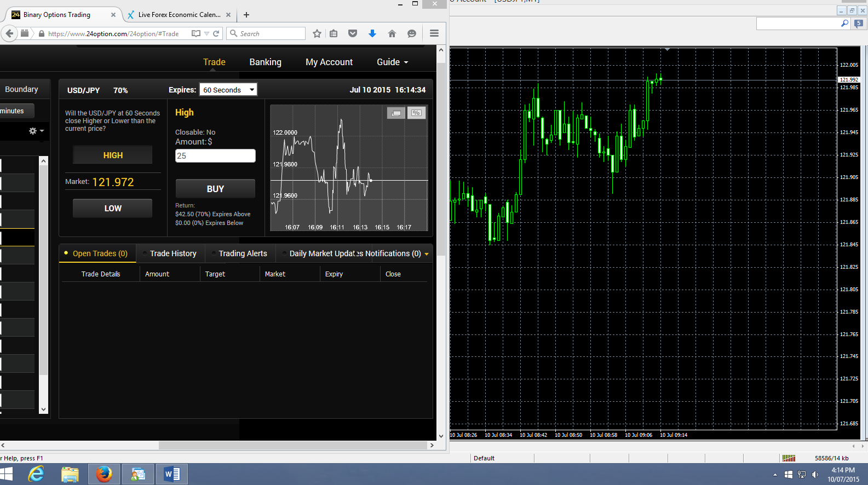Image resolution: width=868 pixels, height=485 pixels.
Task: Open the chat icon in MetaTrader toolbar
Action: 859,24
